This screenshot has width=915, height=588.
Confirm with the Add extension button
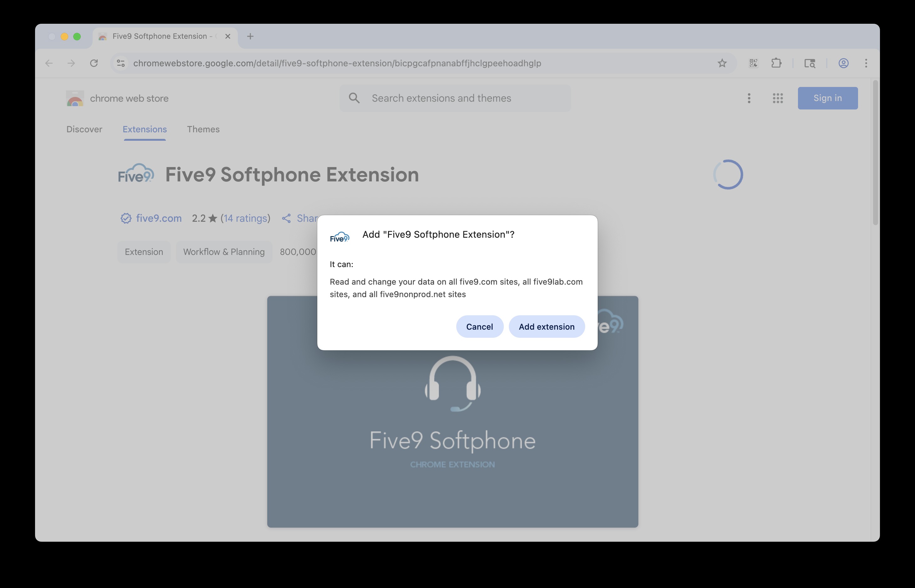[546, 327]
